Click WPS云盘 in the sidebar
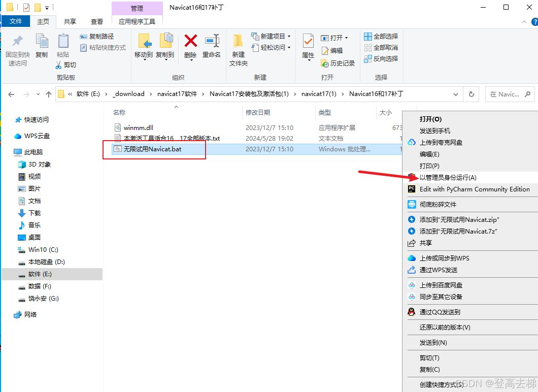The height and width of the screenshot is (392, 538). 37,136
